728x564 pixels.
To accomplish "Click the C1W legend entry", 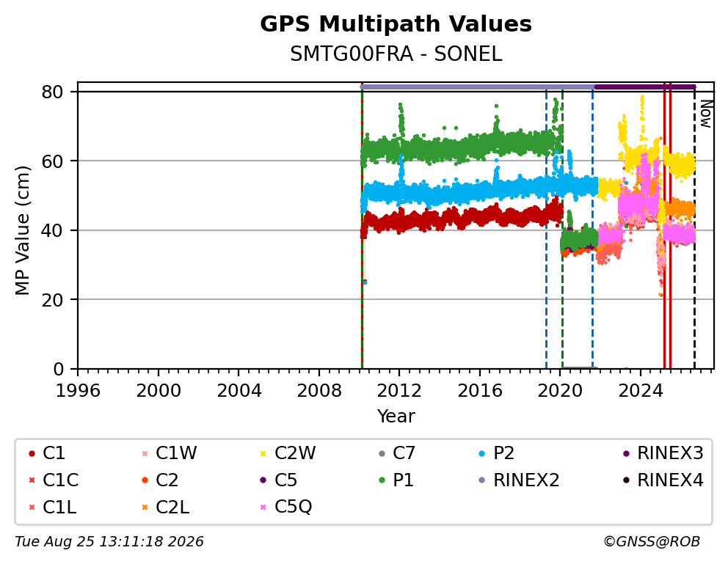I will pyautogui.click(x=170, y=453).
